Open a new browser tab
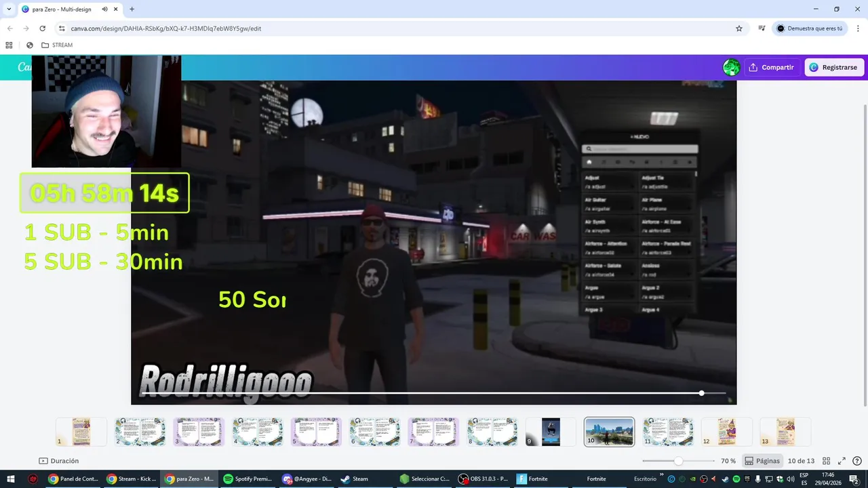The width and height of the screenshot is (868, 488). (x=132, y=9)
